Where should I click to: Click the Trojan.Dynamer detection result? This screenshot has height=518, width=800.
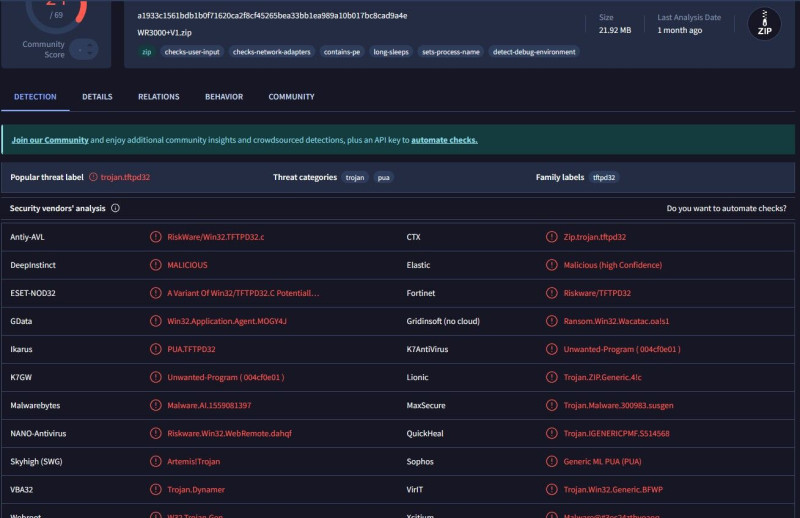click(196, 489)
